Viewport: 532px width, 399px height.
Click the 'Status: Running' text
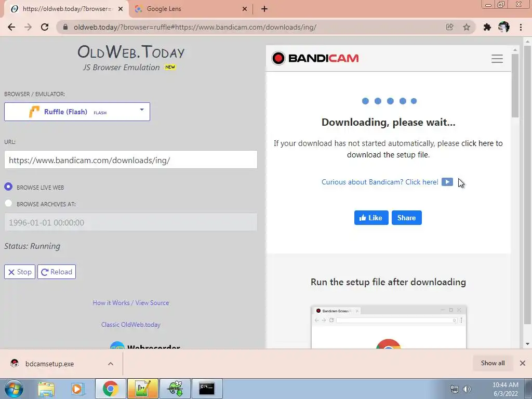tap(32, 246)
